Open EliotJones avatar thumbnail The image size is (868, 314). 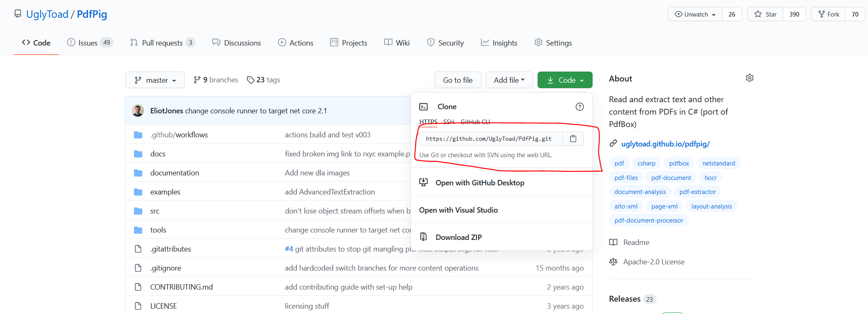click(x=138, y=110)
